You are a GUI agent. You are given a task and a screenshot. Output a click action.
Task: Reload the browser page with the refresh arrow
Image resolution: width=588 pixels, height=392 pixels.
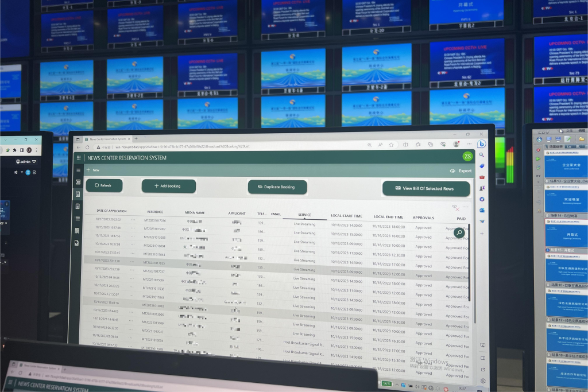pyautogui.click(x=87, y=148)
